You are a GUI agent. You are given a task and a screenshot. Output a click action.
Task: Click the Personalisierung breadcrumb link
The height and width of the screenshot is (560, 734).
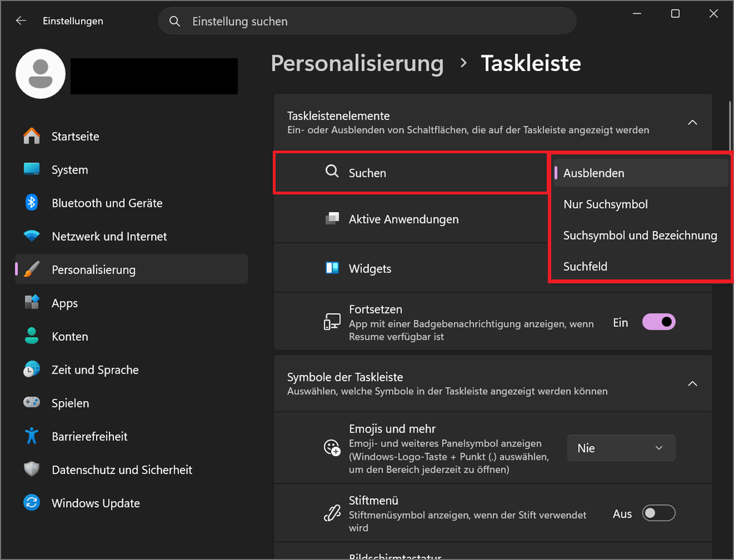click(357, 63)
